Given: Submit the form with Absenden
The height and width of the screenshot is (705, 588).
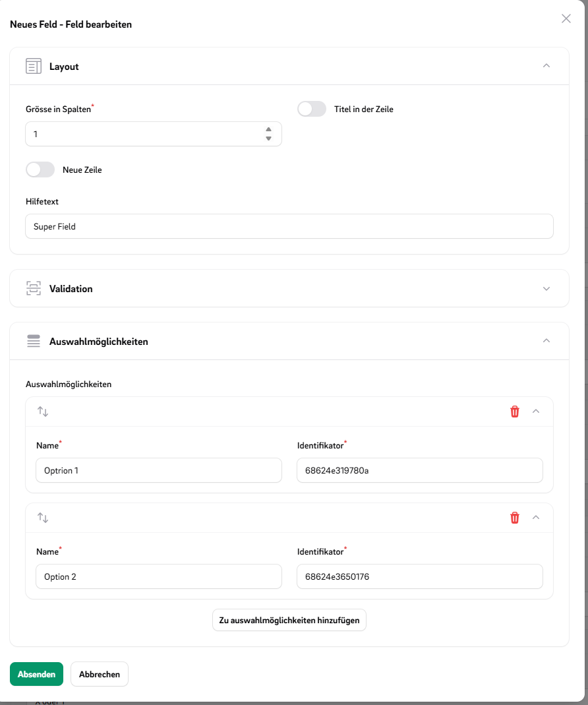Looking at the screenshot, I should [36, 674].
